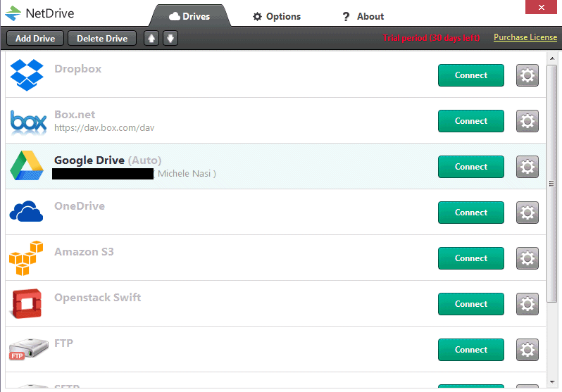The width and height of the screenshot is (562, 392).
Task: Select the Box.net drive name
Action: coord(75,114)
